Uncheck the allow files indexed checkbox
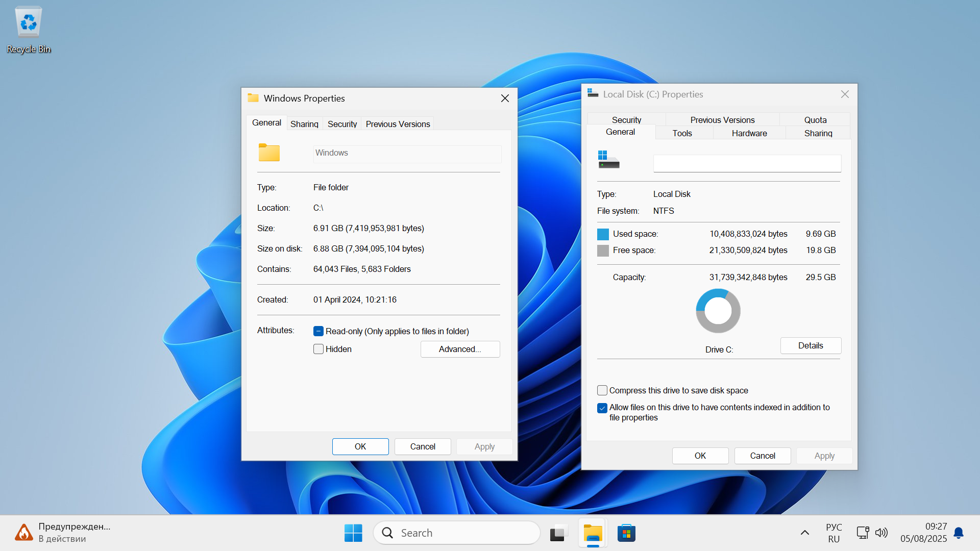Viewport: 980px width, 551px height. 602,408
